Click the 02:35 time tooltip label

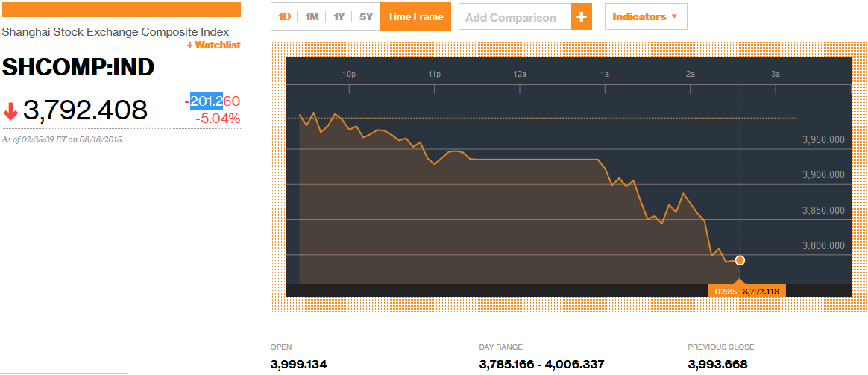click(724, 291)
